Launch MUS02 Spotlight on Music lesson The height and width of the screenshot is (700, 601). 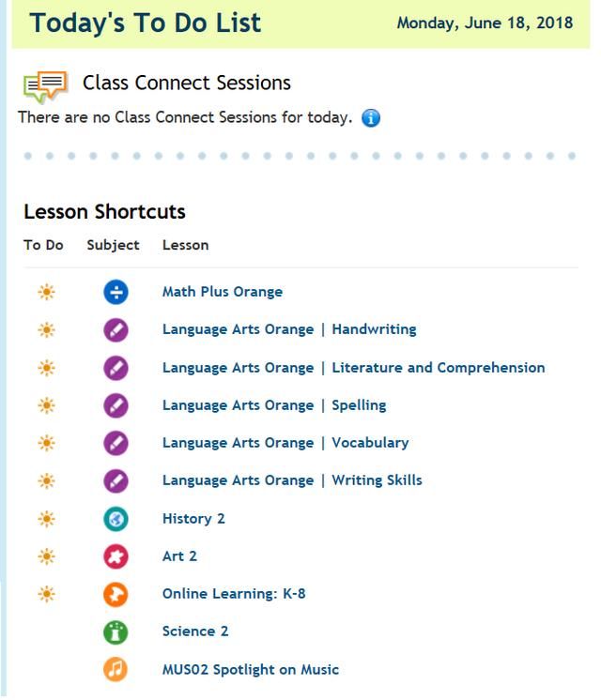coord(250,670)
